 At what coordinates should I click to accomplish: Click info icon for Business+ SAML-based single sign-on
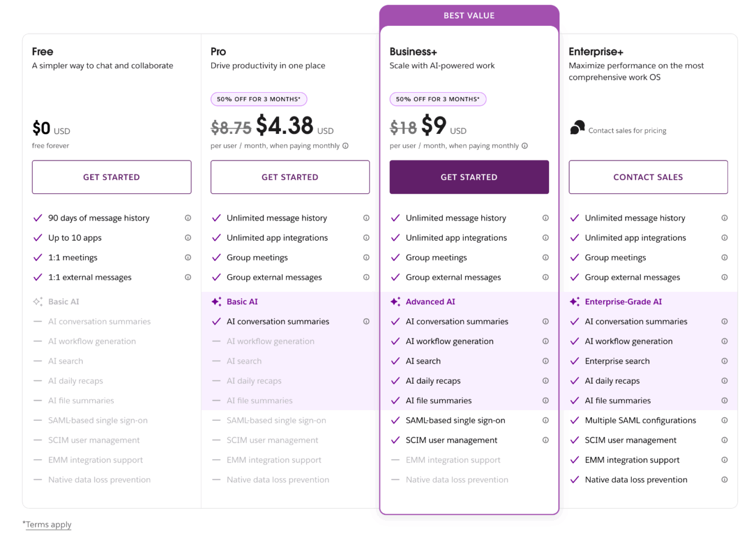click(x=545, y=420)
